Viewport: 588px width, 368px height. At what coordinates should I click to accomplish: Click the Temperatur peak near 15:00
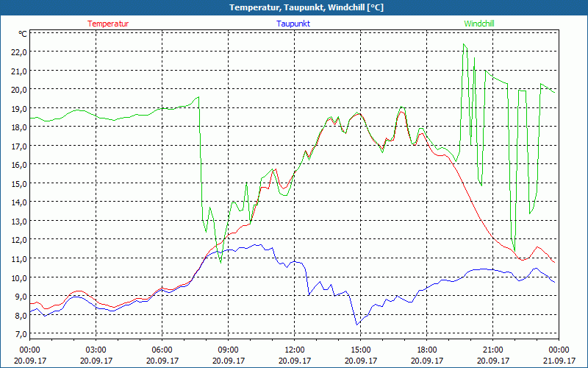pos(359,113)
